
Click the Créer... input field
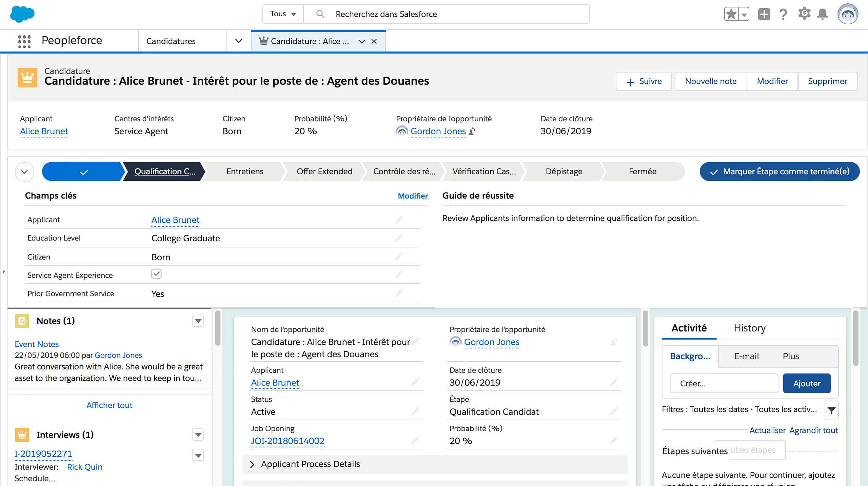[724, 383]
